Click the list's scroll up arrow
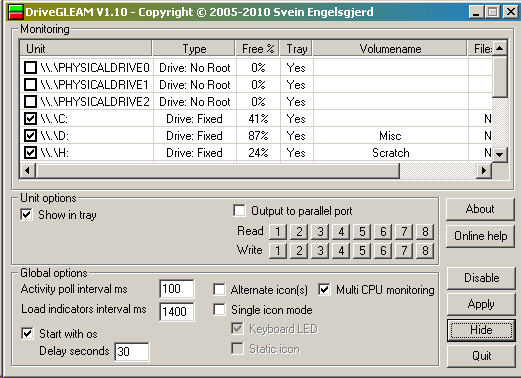 click(499, 49)
